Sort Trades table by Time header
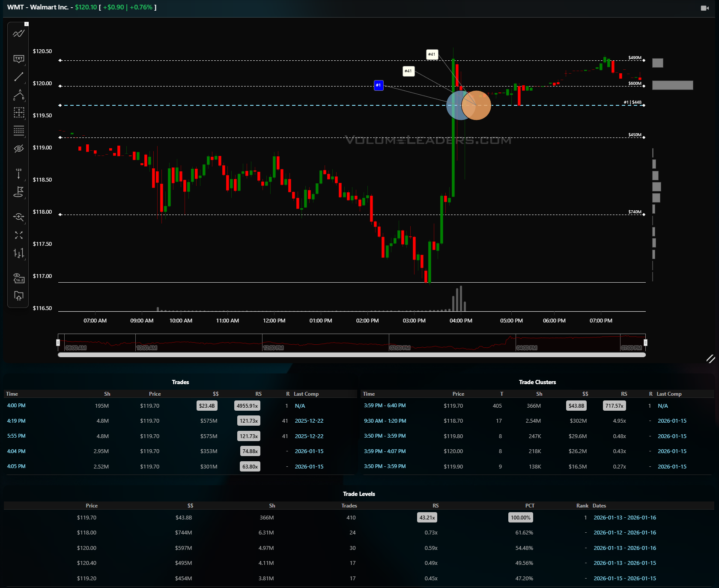The width and height of the screenshot is (719, 588). click(12, 394)
